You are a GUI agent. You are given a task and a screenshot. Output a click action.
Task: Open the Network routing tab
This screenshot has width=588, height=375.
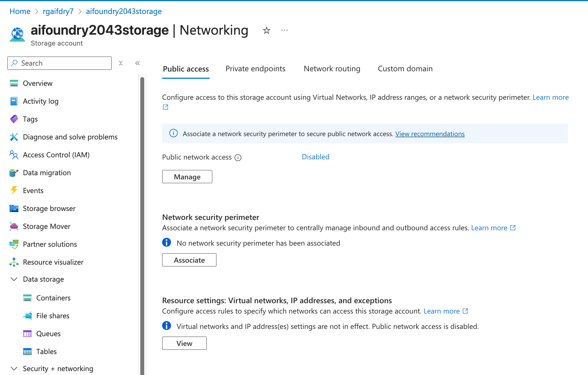coord(332,69)
